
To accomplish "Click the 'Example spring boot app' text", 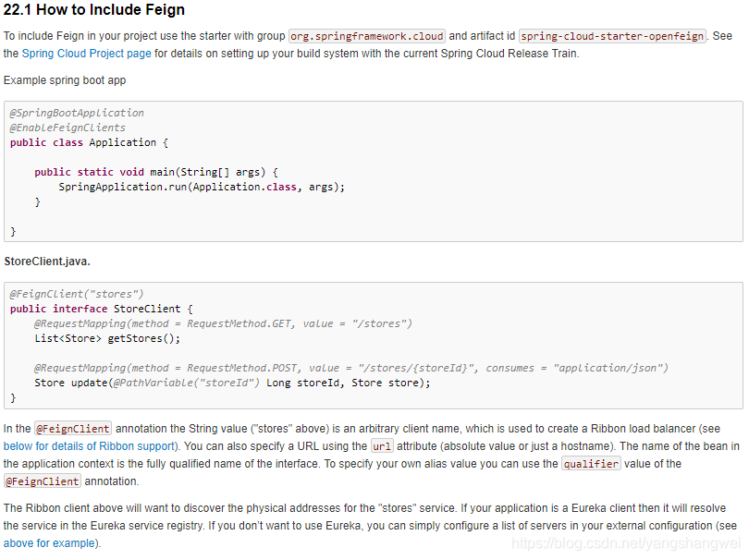I will click(x=65, y=80).
